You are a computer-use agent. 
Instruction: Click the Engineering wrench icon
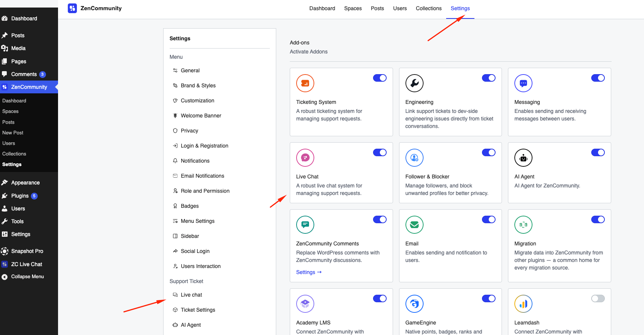pyautogui.click(x=415, y=83)
